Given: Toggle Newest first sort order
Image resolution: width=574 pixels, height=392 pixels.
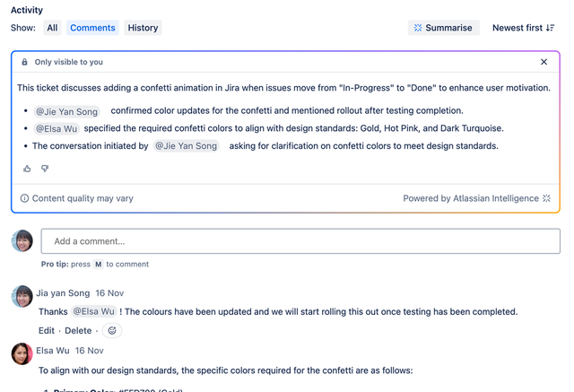Looking at the screenshot, I should (x=524, y=28).
